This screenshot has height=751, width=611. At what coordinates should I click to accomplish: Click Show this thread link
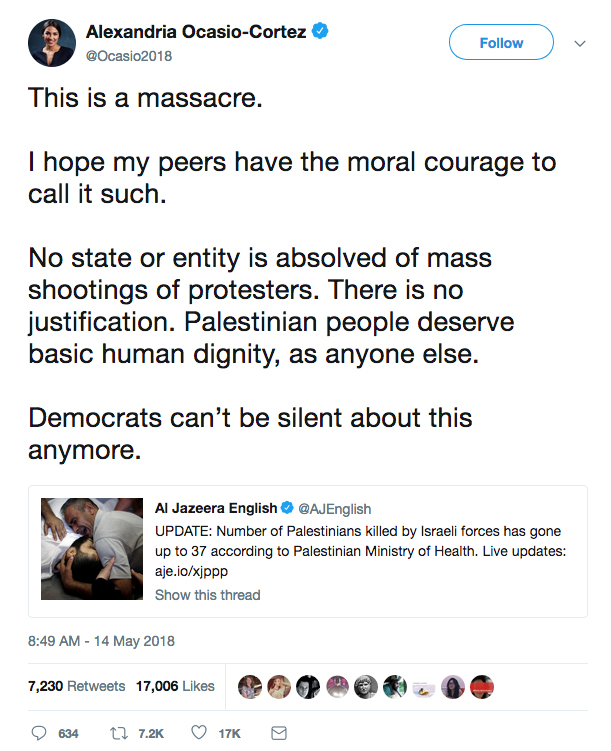click(207, 595)
